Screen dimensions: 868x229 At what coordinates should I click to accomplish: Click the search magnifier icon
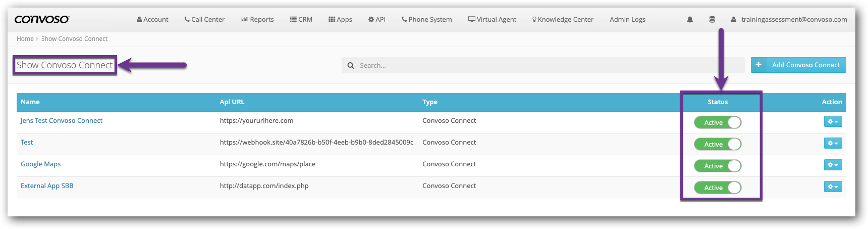point(351,65)
